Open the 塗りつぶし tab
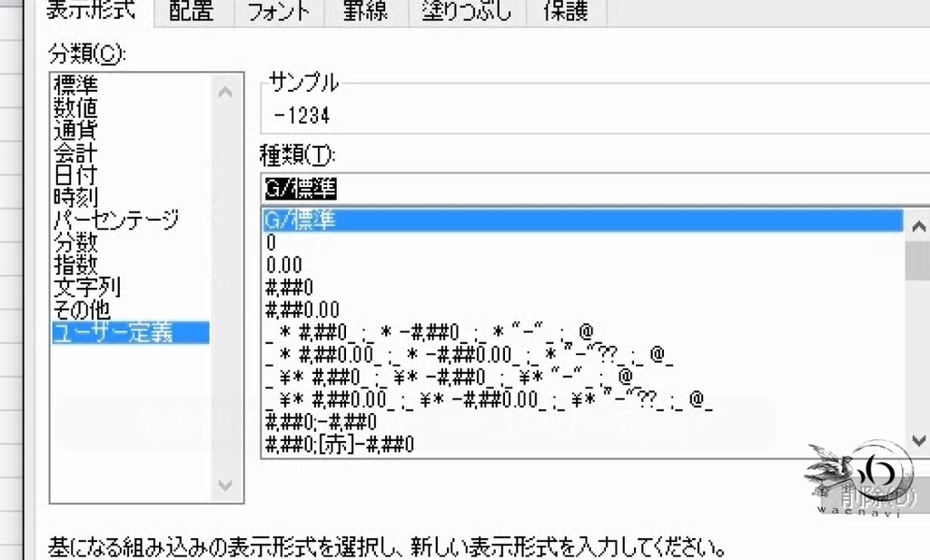This screenshot has height=560, width=930. tap(467, 12)
